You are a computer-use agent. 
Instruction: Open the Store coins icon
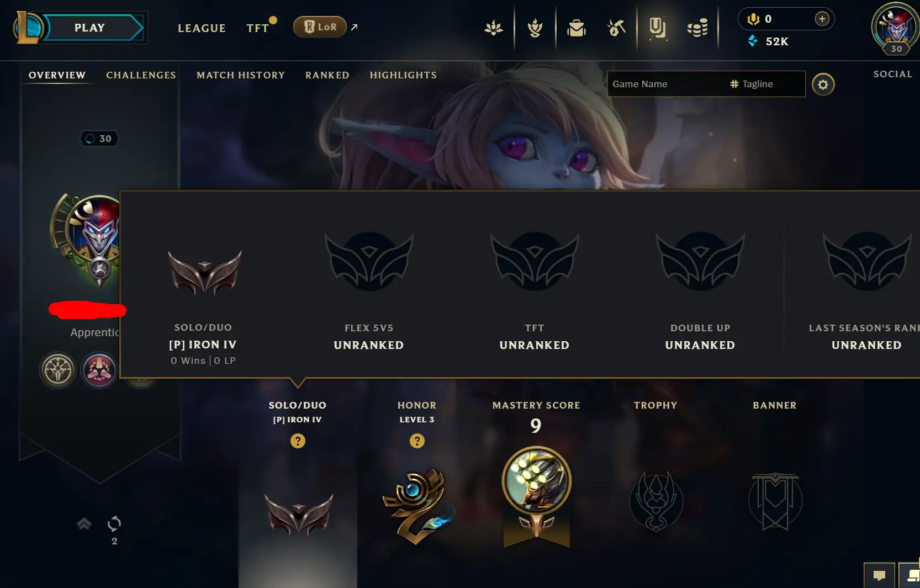(697, 28)
